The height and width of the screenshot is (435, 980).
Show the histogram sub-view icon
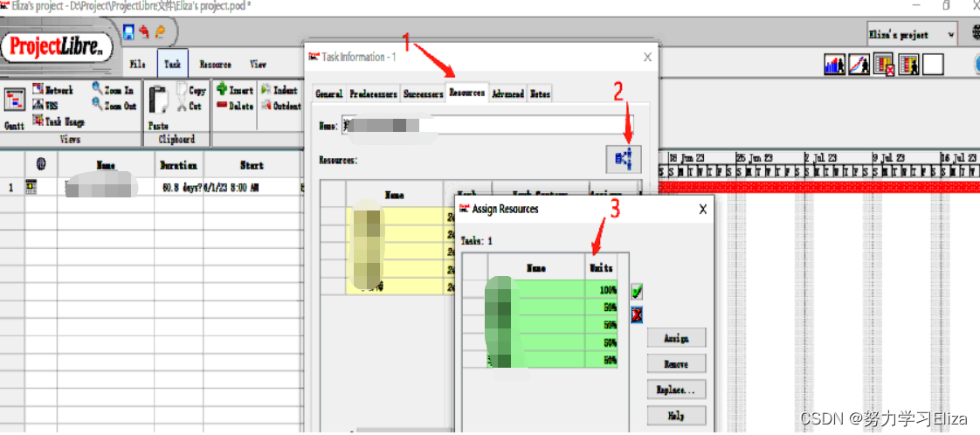[x=834, y=65]
